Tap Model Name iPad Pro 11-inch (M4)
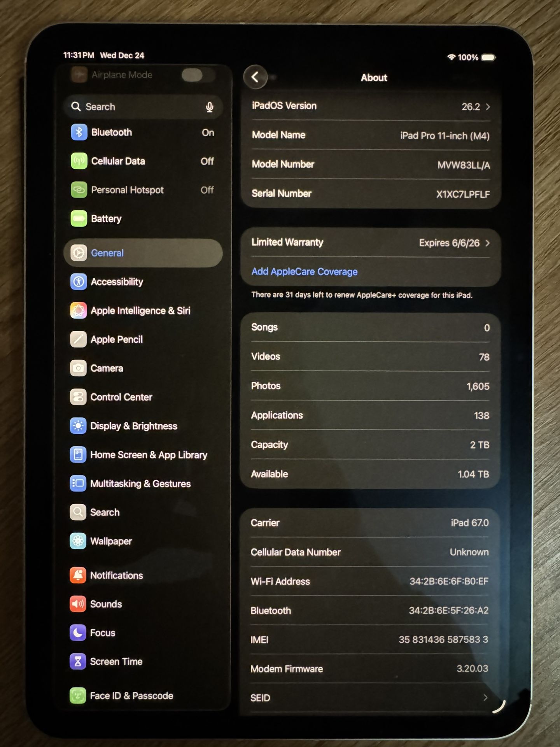The width and height of the screenshot is (560, 747). click(371, 135)
